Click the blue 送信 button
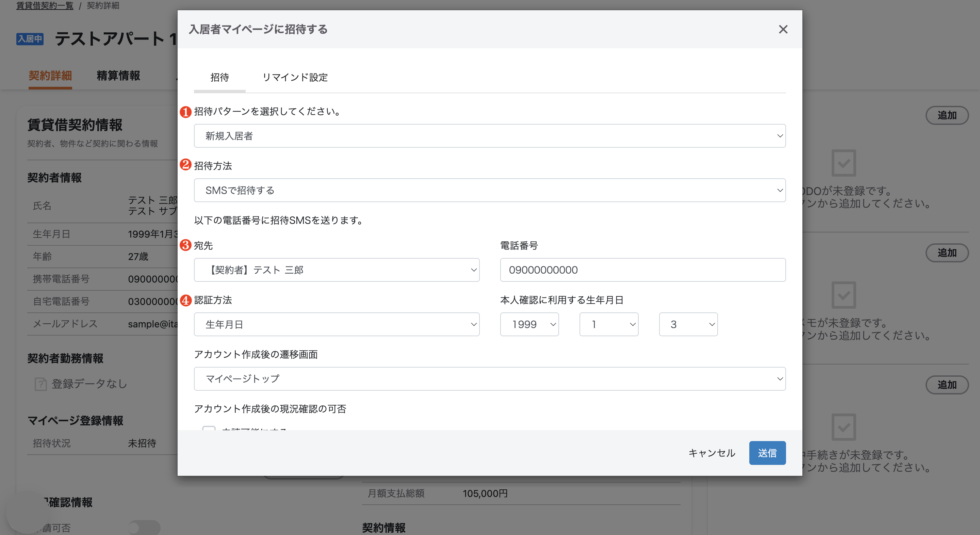The width and height of the screenshot is (980, 535). 767,453
